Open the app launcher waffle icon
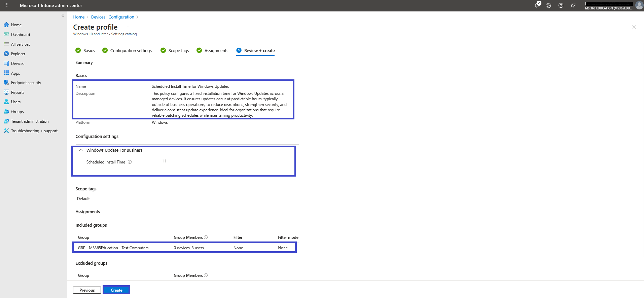 click(x=6, y=5)
